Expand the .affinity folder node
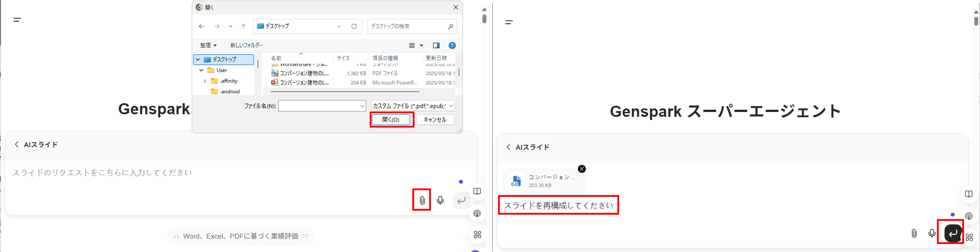Screen dimensions: 980x252 205,81
